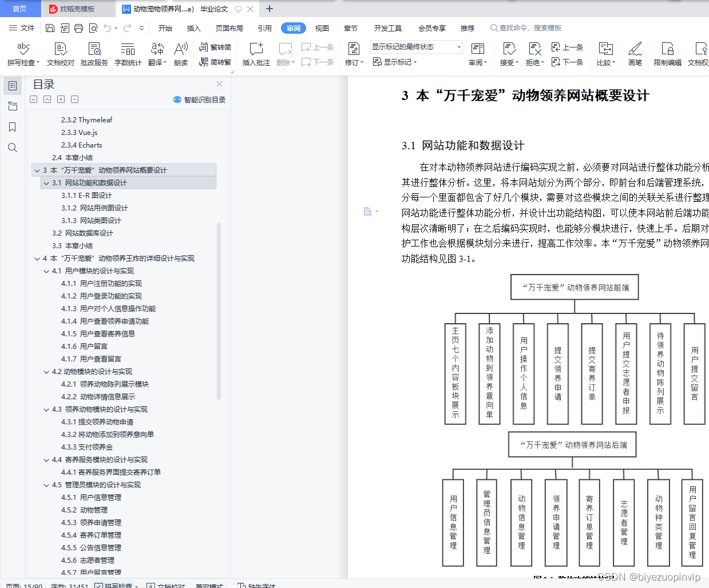The width and height of the screenshot is (709, 588).
Task: Click the outline level-up arrow button
Action: [x=47, y=99]
